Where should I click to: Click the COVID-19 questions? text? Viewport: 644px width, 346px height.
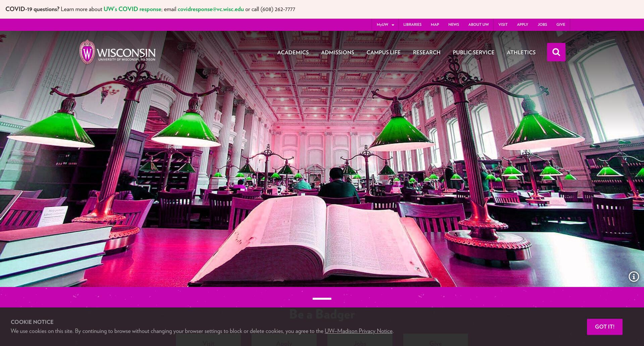click(x=32, y=9)
